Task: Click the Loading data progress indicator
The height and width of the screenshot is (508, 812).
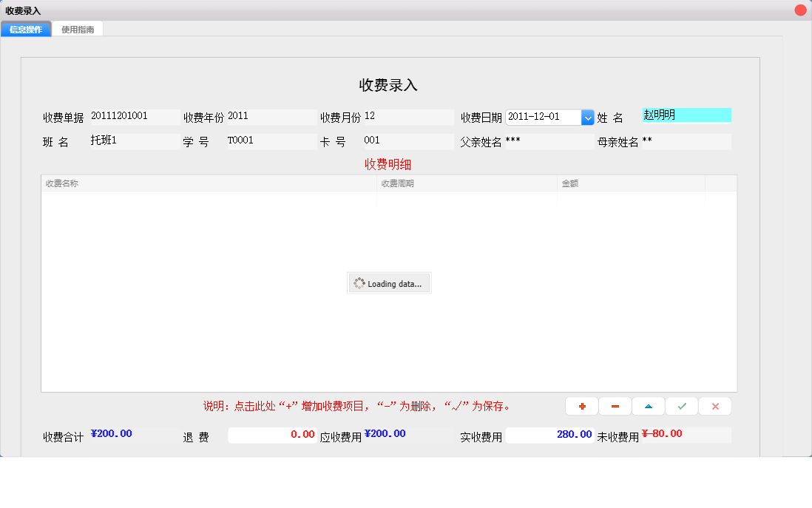Action: point(389,282)
